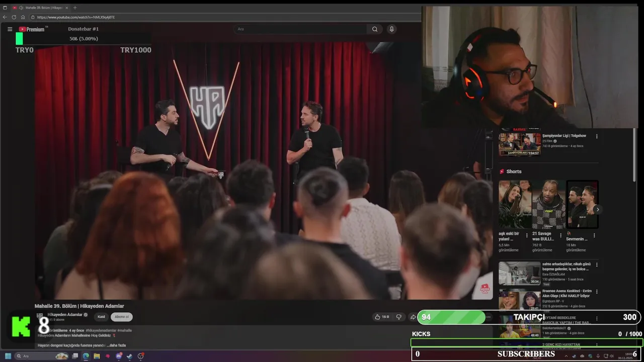
Task: Reload the page with refresh icon
Action: (14, 17)
